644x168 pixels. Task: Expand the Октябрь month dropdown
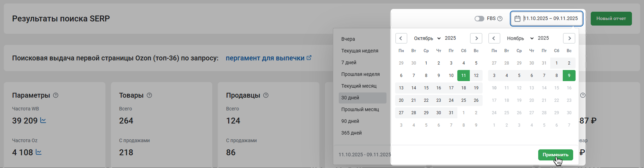[427, 38]
